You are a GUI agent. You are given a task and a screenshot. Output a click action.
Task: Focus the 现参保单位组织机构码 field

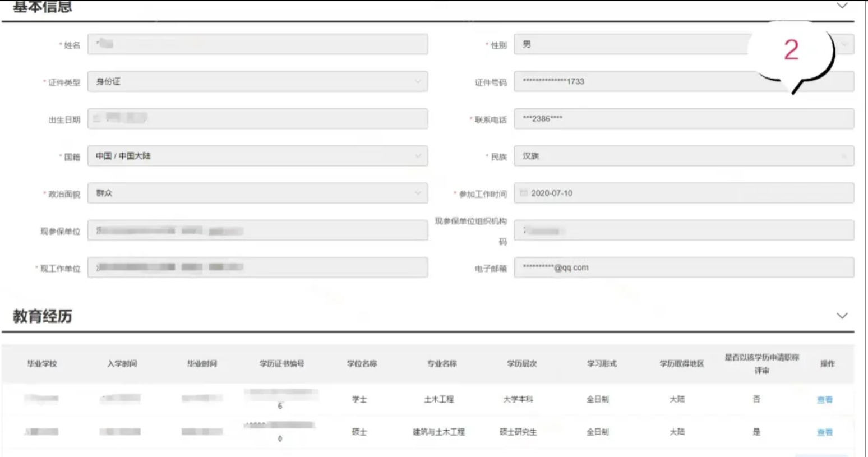[x=684, y=230]
